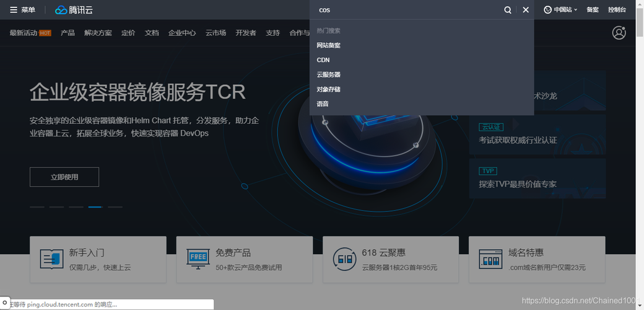Open the 定价 menu item
The image size is (644, 310).
coord(128,33)
